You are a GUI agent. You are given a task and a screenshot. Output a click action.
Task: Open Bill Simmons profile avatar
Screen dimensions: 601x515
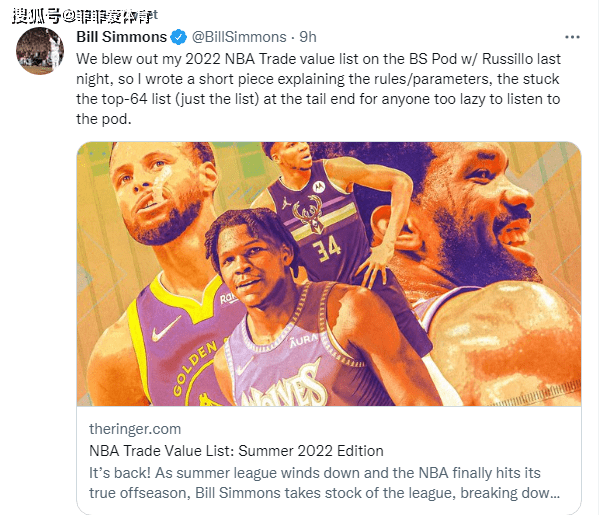pyautogui.click(x=39, y=51)
